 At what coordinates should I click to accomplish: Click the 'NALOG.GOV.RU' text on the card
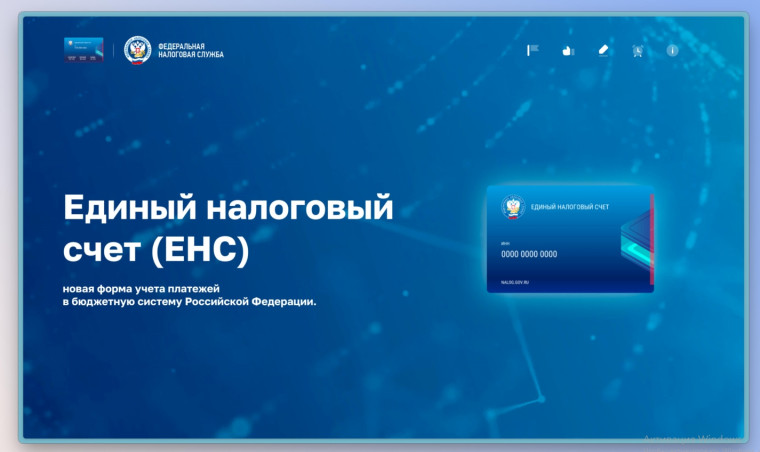point(515,282)
